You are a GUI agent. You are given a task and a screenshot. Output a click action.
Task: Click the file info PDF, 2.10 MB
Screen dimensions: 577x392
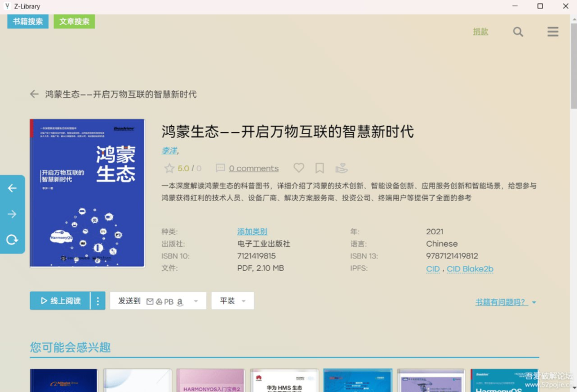(260, 268)
